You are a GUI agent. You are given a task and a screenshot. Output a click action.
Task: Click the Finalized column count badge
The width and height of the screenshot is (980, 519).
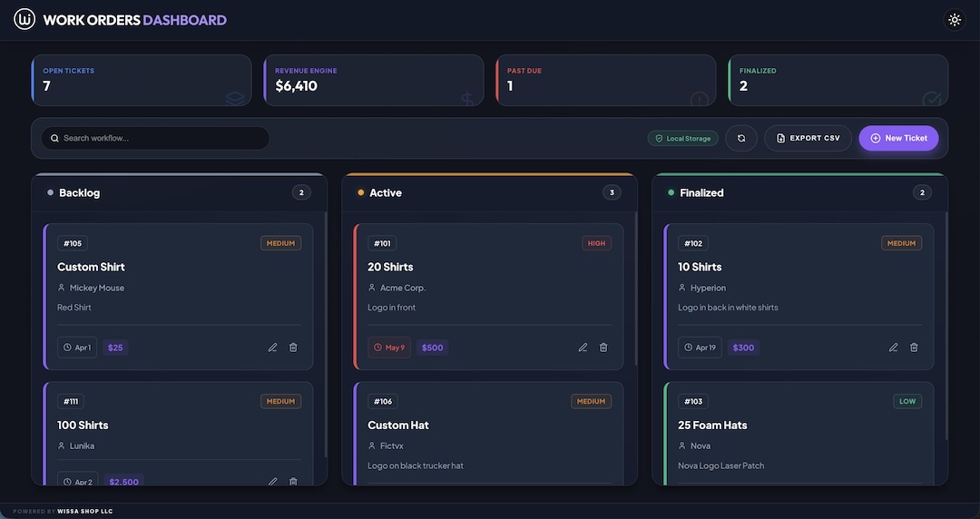(x=922, y=192)
